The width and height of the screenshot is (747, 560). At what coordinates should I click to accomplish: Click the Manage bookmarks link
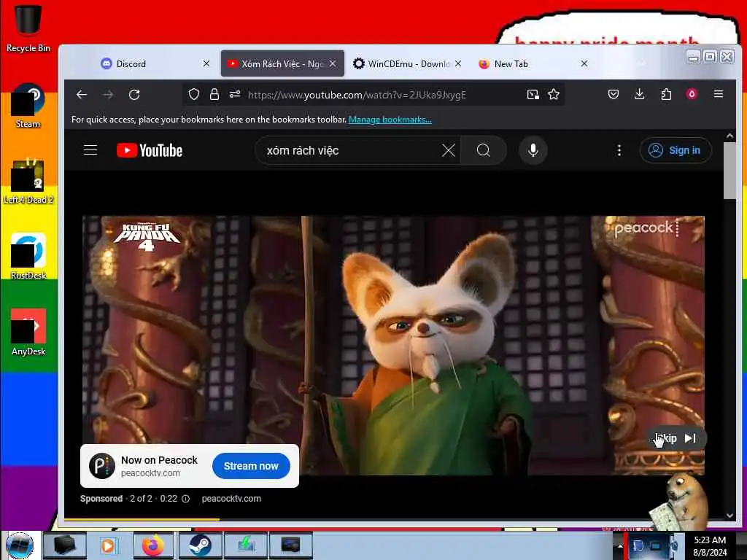point(390,120)
